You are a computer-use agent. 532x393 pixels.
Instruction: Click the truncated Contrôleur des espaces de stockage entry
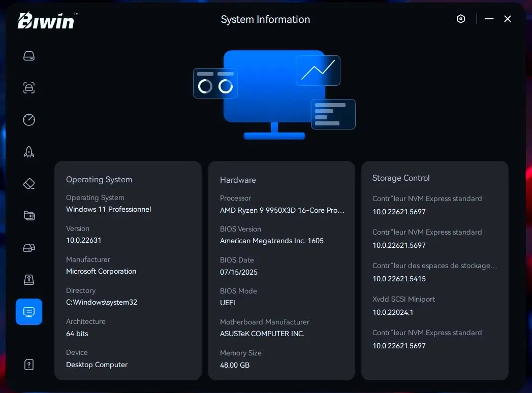click(x=434, y=266)
